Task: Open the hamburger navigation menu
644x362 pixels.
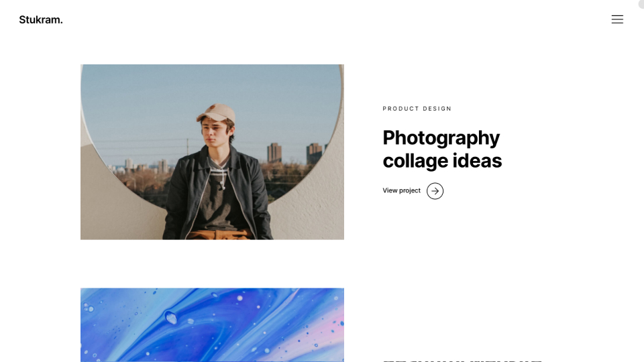Action: (617, 19)
